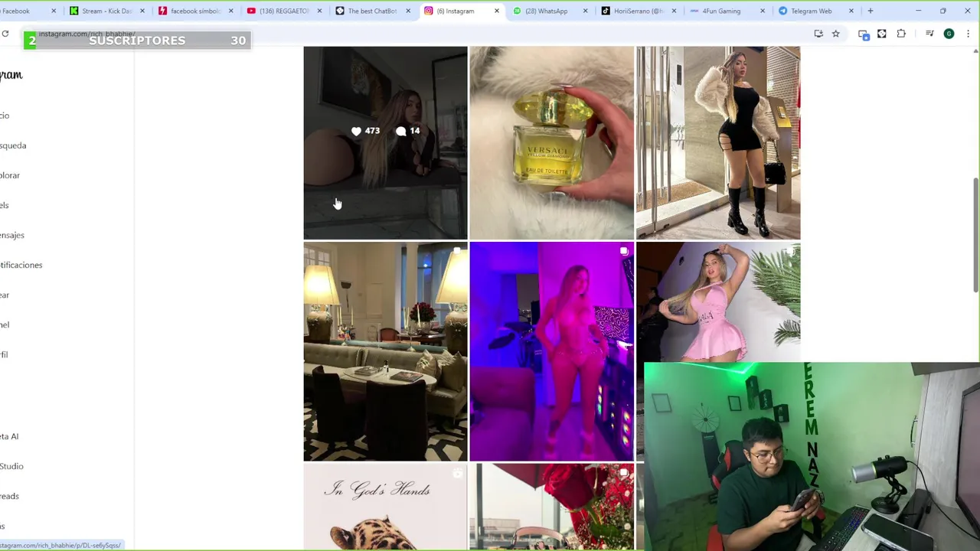
Task: Open Panel in Instagram sidebar
Action: click(5, 324)
